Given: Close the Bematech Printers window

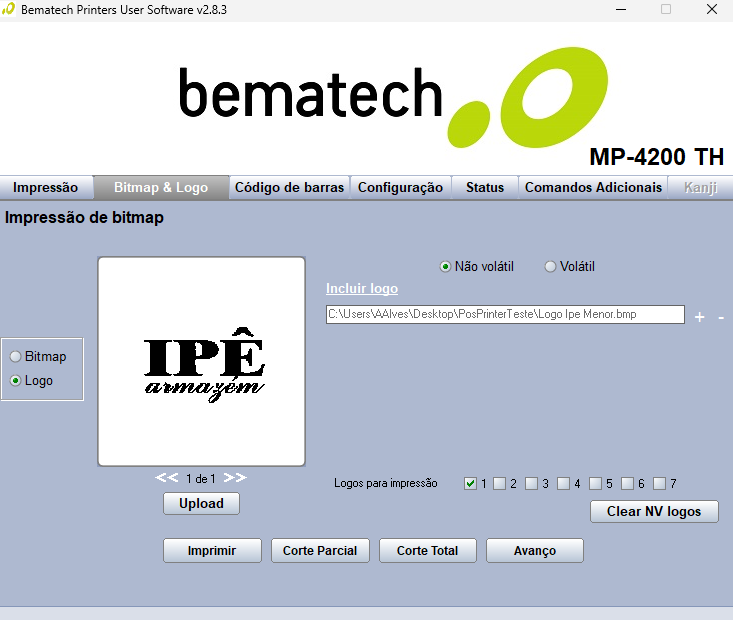Looking at the screenshot, I should point(711,9).
